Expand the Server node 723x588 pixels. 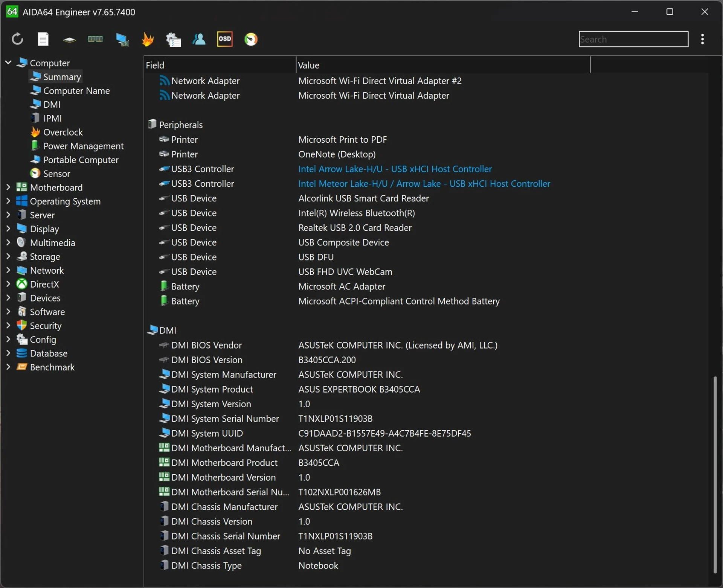tap(8, 215)
